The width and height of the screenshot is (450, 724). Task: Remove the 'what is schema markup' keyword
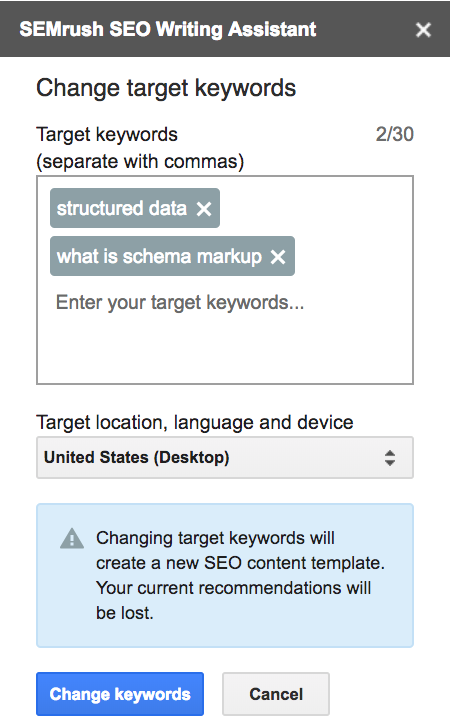click(x=278, y=257)
